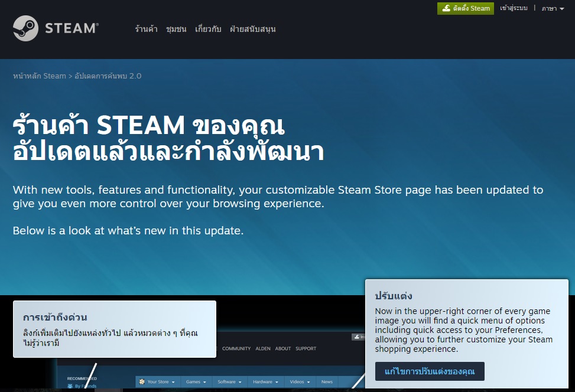Click the ปรับแต่ง card heading
Screen dimensions: 575x392
pyautogui.click(x=394, y=296)
